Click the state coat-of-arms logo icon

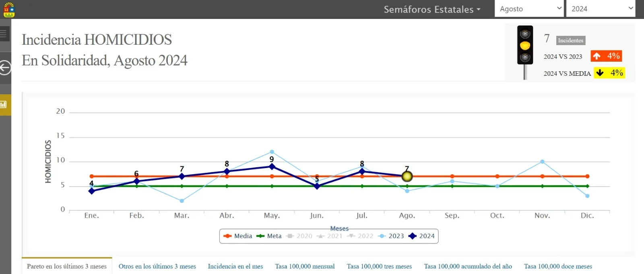[9, 10]
